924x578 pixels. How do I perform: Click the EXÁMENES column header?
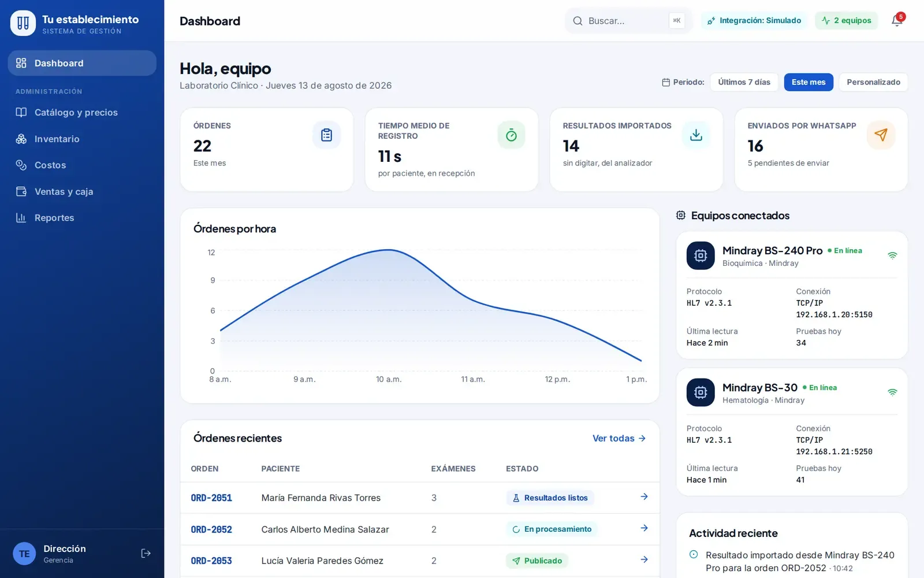tap(453, 469)
